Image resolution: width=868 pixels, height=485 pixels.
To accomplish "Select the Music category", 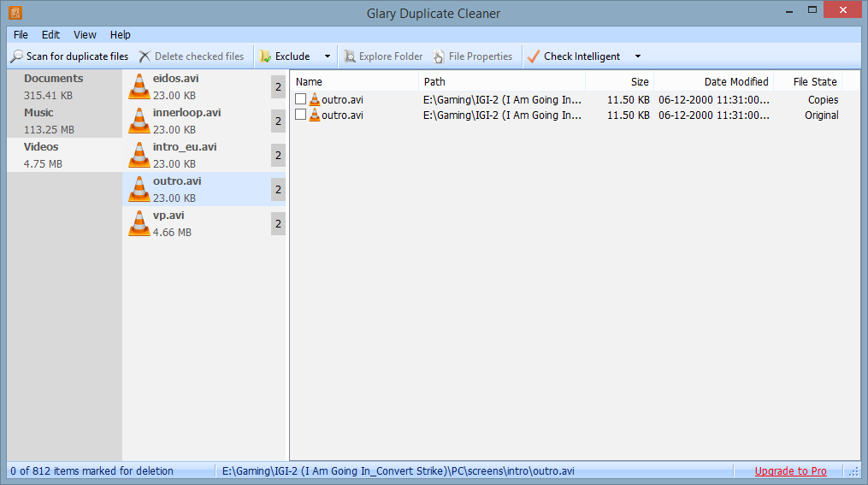I will (65, 121).
